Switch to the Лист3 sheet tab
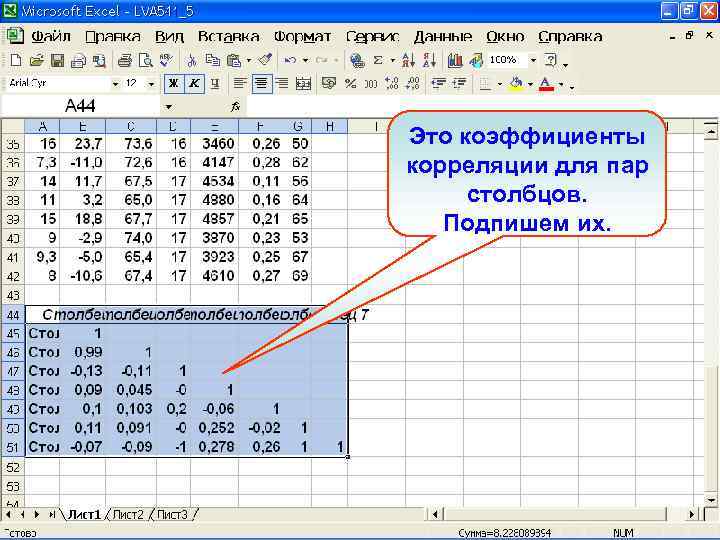Viewport: 720px width, 540px height. (x=172, y=515)
